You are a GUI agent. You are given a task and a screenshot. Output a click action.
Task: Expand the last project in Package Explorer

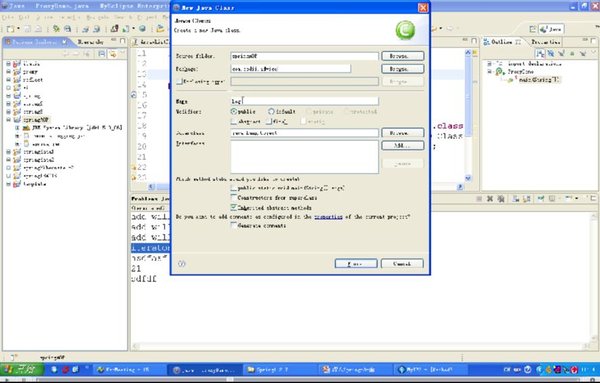coord(8,184)
